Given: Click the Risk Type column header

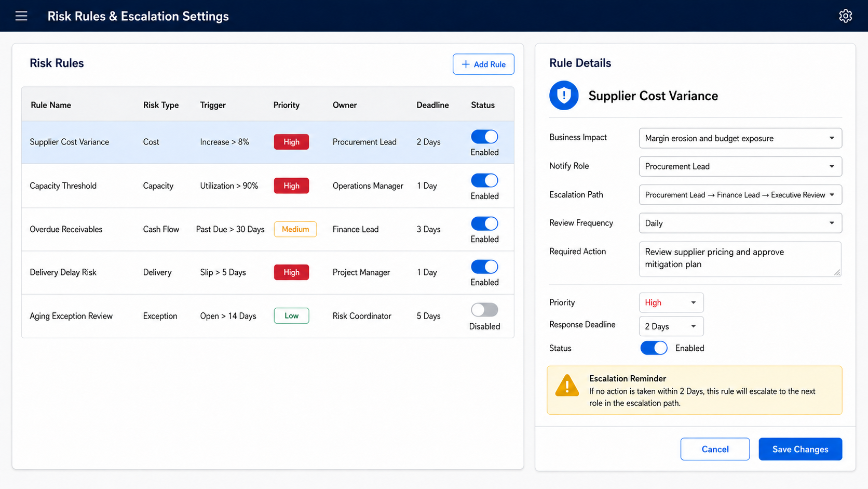Looking at the screenshot, I should (161, 105).
